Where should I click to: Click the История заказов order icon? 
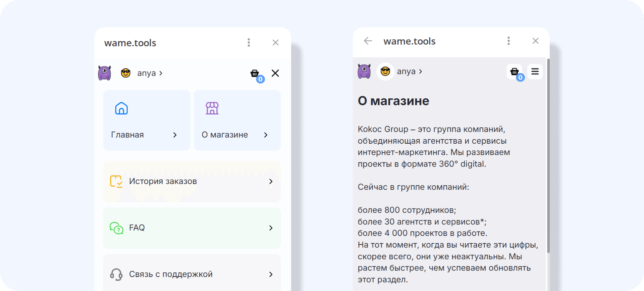[116, 181]
